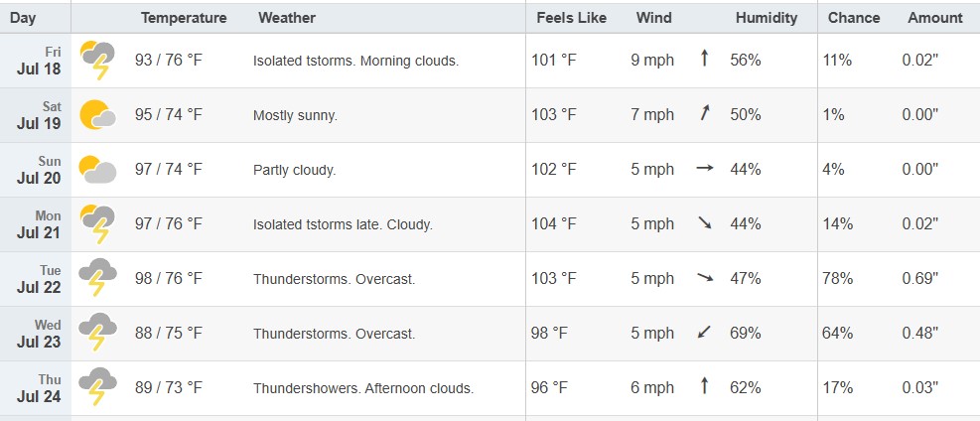Click the Wednesday southwest wind arrow

[x=704, y=333]
